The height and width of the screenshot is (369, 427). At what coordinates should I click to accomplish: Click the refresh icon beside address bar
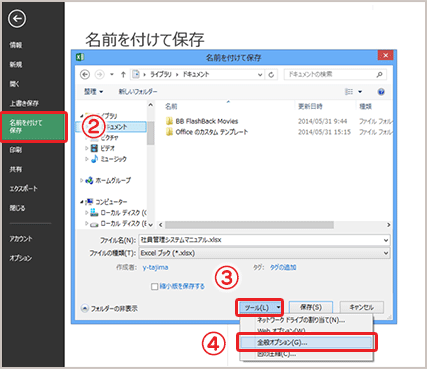pyautogui.click(x=271, y=75)
